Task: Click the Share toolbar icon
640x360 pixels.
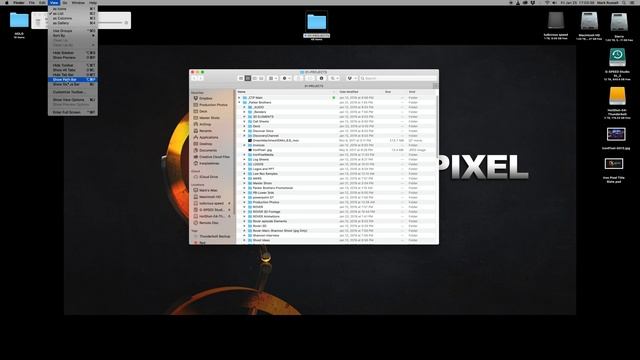Action: tap(299, 78)
